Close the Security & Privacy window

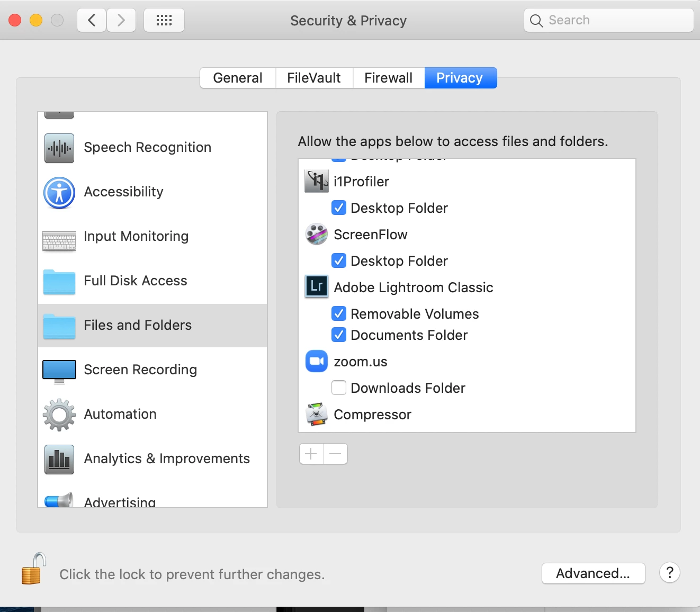pos(15,20)
